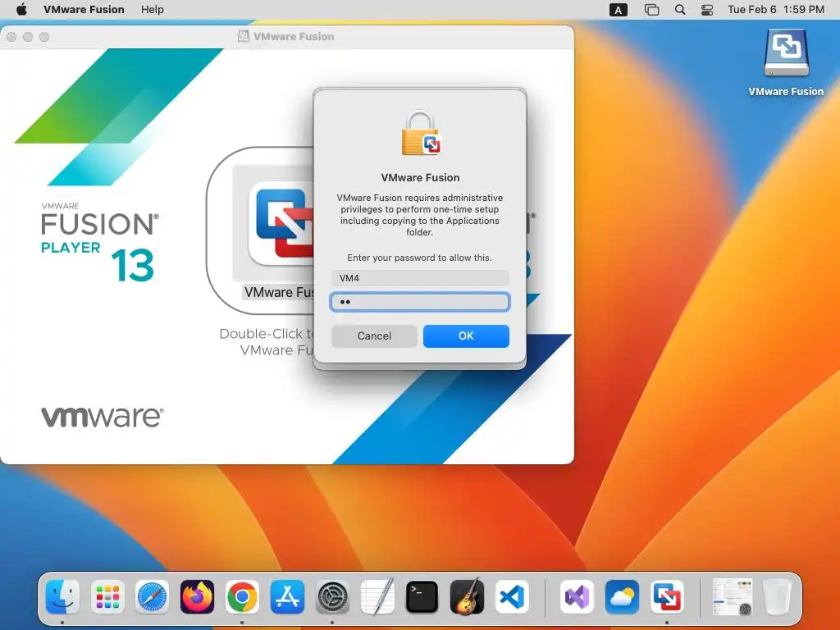Close the VMware Fusion installer window

(x=11, y=36)
